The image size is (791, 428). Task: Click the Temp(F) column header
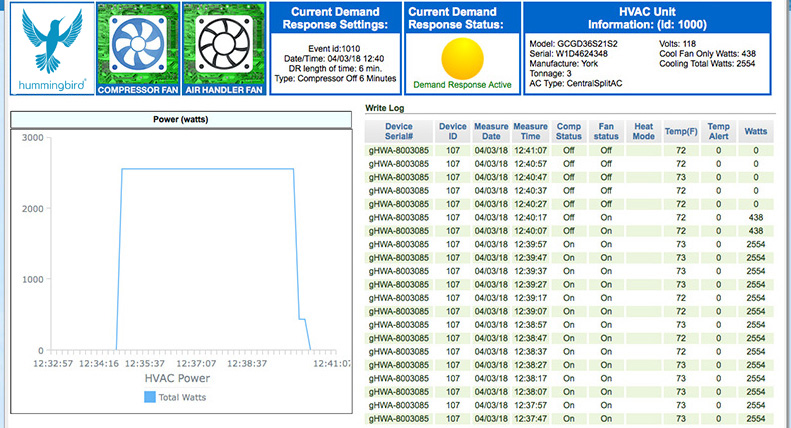[x=680, y=133]
